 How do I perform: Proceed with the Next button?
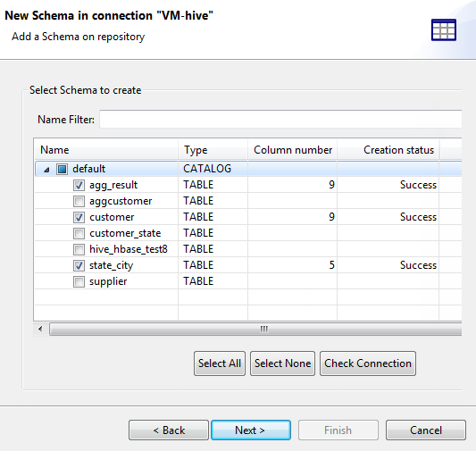point(251,430)
